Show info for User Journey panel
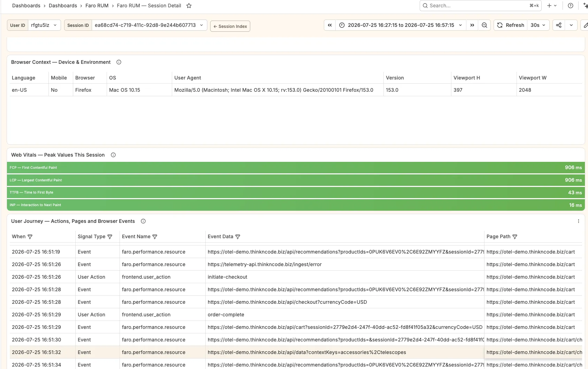588x369 pixels. [x=143, y=221]
